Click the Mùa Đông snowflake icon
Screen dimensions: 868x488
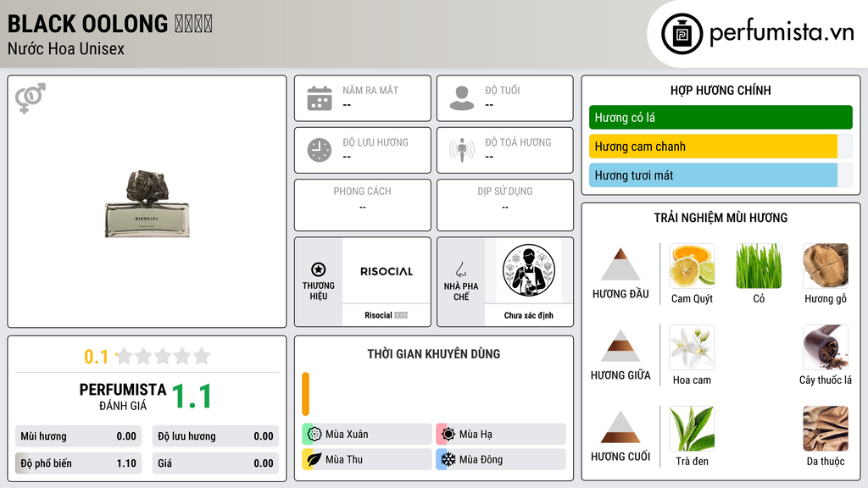click(448, 459)
